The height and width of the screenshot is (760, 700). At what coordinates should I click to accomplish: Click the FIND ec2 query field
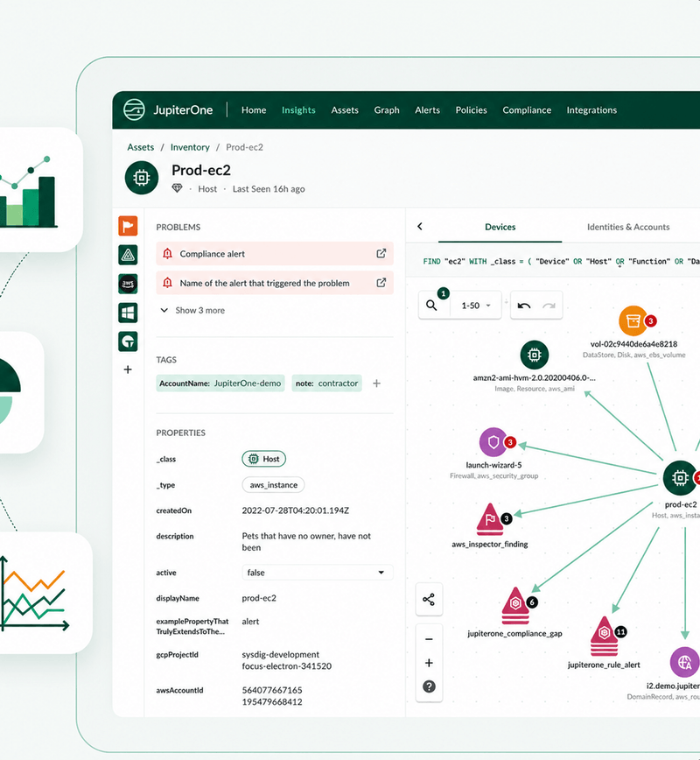pos(553,261)
